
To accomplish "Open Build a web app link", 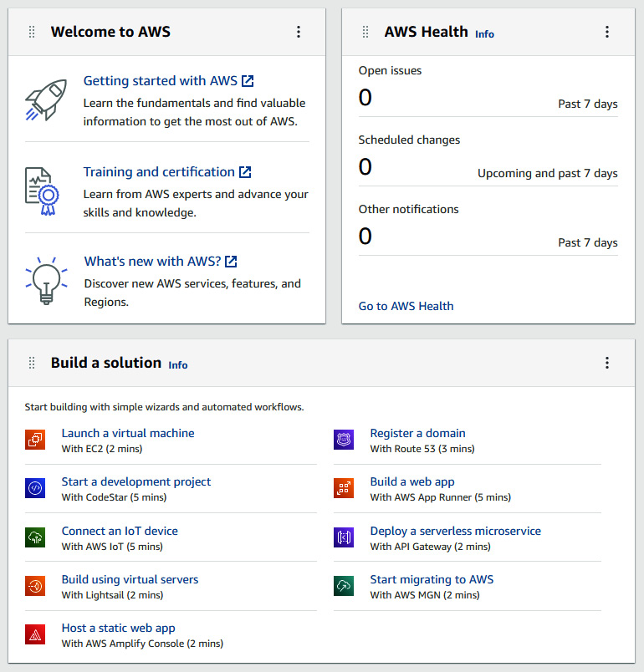I will (412, 481).
